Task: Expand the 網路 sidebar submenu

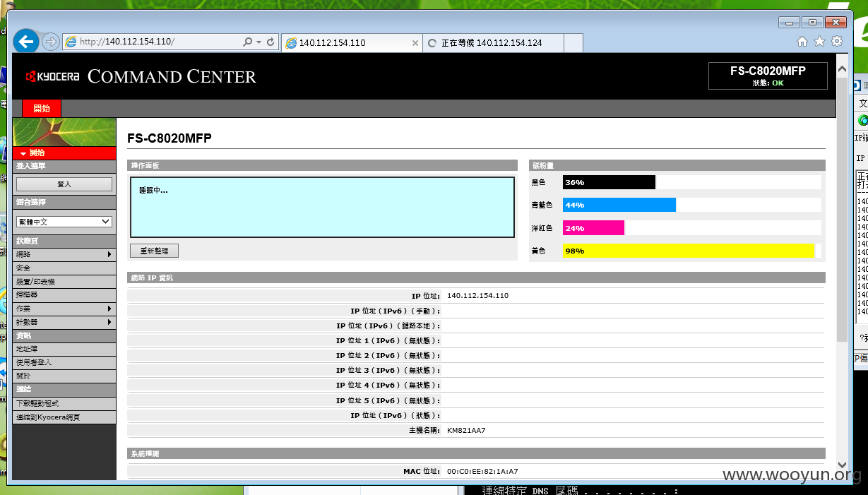Action: (x=64, y=254)
